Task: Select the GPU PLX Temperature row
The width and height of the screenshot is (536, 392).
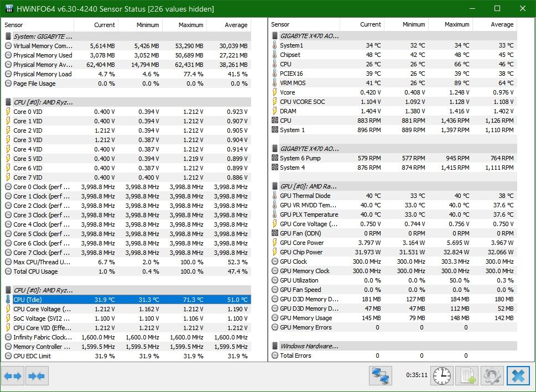Action: coord(394,215)
